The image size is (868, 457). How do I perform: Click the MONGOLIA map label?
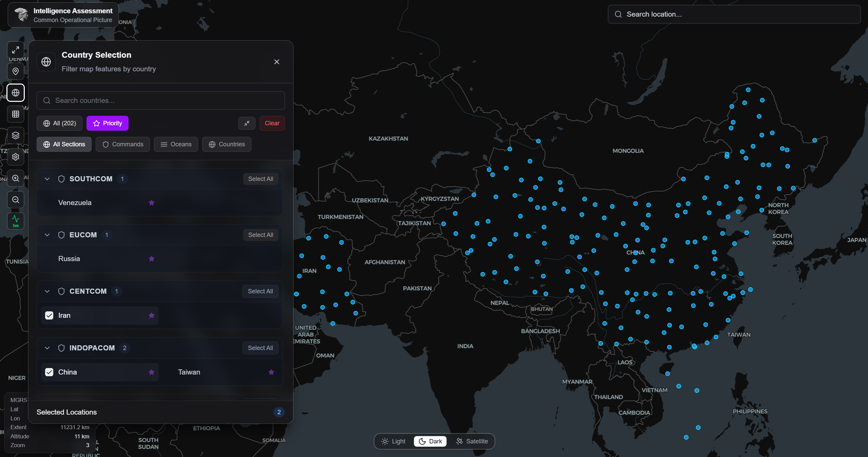point(628,151)
